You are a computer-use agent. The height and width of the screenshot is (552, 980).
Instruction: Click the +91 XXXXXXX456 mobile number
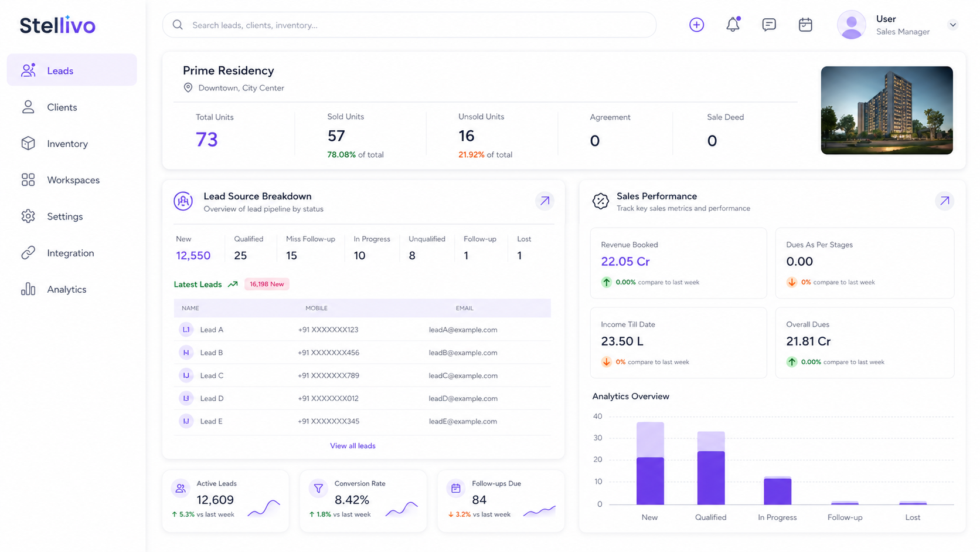tap(328, 353)
